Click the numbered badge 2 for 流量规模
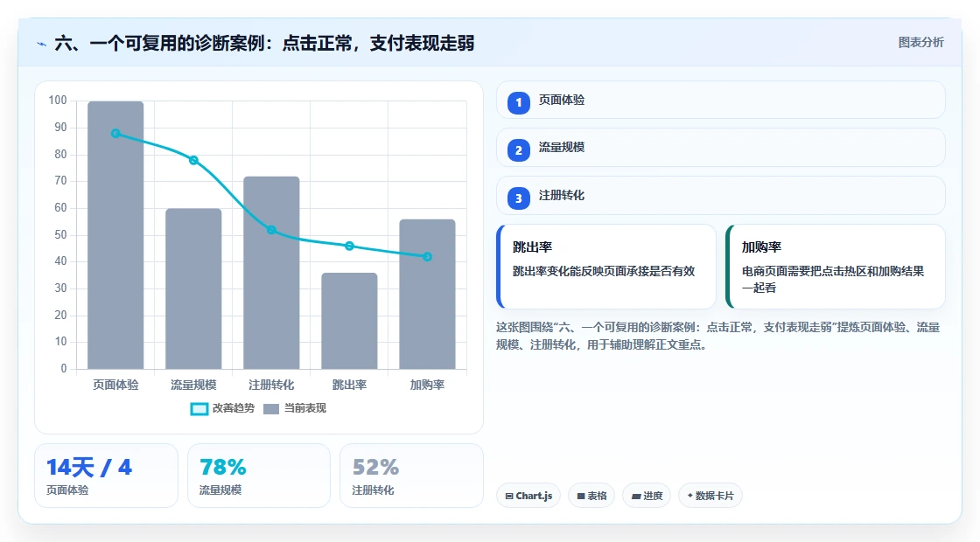 tap(519, 150)
